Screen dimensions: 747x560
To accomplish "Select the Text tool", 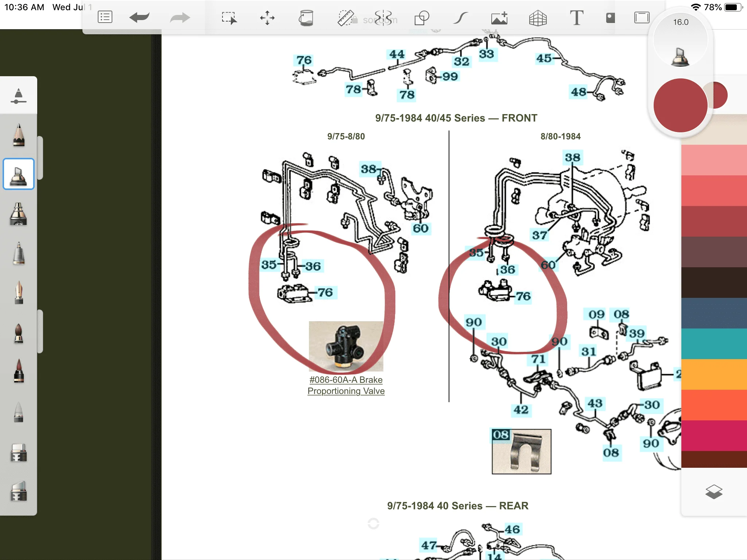I will tap(576, 17).
